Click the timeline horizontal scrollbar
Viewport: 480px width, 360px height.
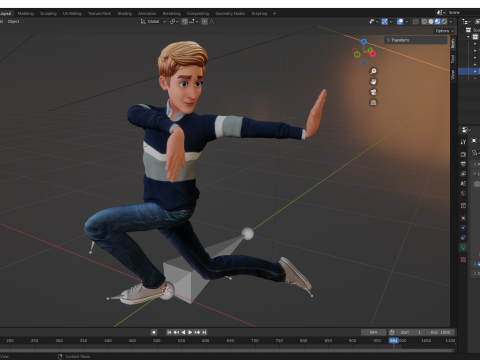[227, 350]
